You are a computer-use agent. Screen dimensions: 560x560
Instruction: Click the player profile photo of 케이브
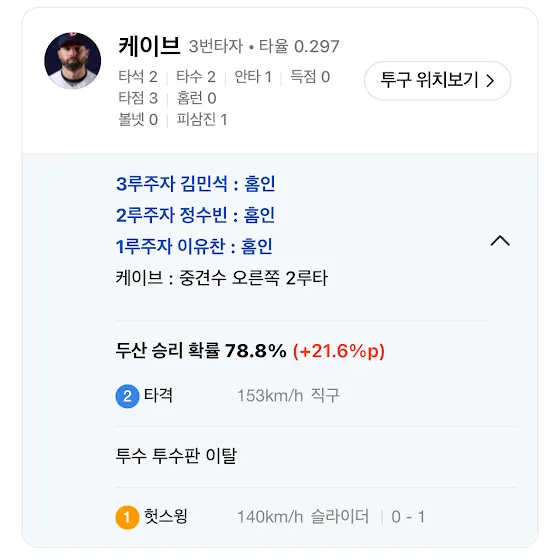click(72, 60)
